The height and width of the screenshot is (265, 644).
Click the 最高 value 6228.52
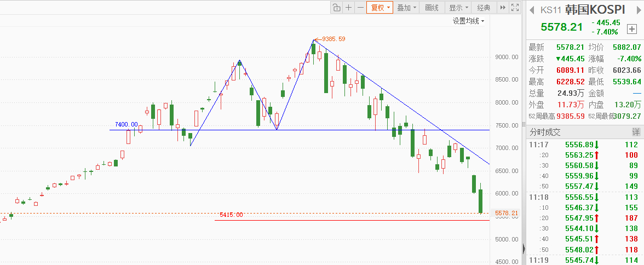[571, 82]
